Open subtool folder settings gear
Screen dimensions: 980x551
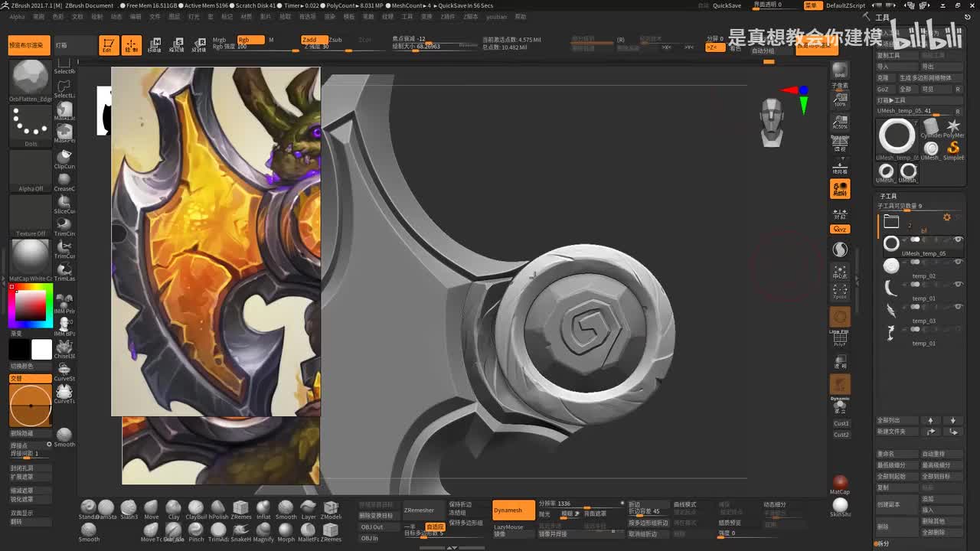tap(946, 217)
